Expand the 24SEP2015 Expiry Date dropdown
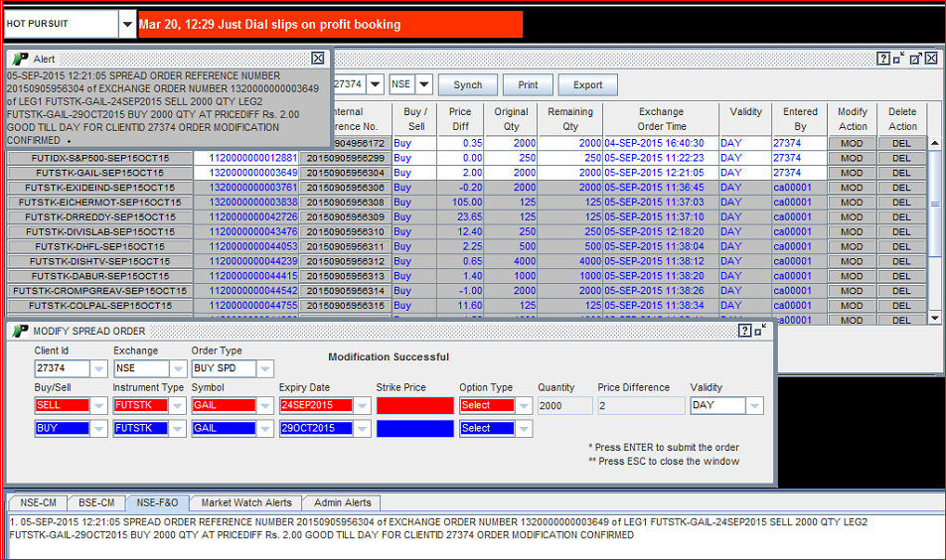 [x=363, y=405]
